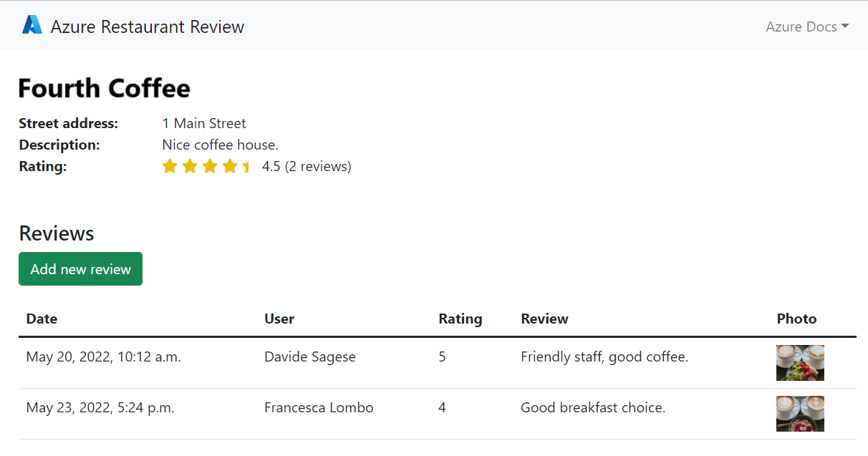The width and height of the screenshot is (868, 456).
Task: Click the Good breakfast choice review text
Action: [593, 407]
